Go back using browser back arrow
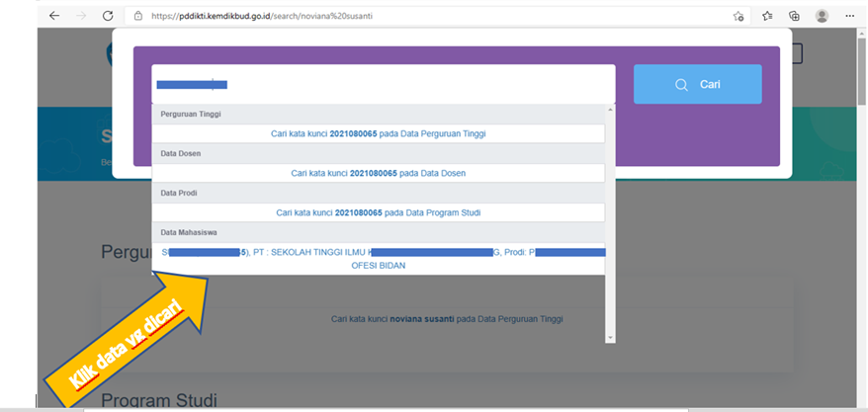The height and width of the screenshot is (412, 868). click(53, 16)
